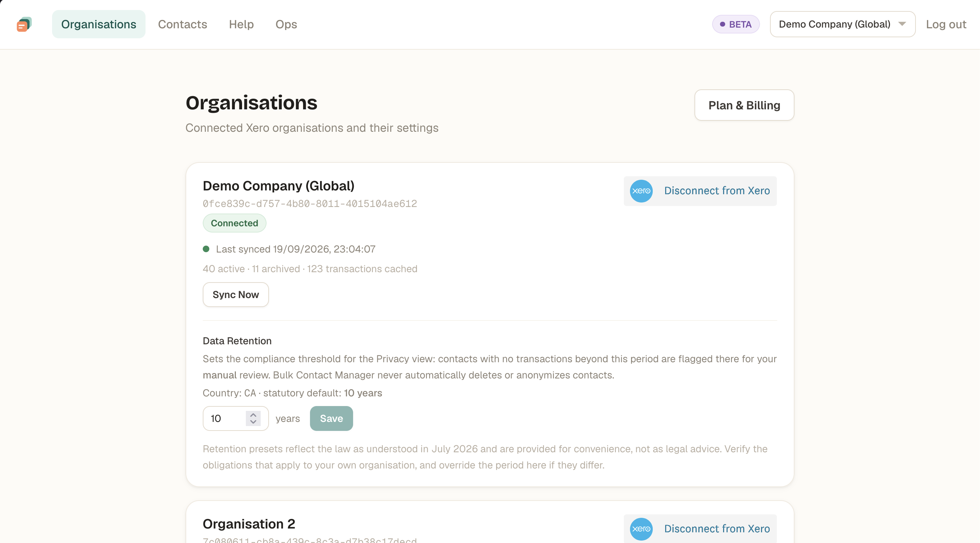
Task: Disconnect Demo Company (Global) from Xero
Action: pyautogui.click(x=700, y=191)
